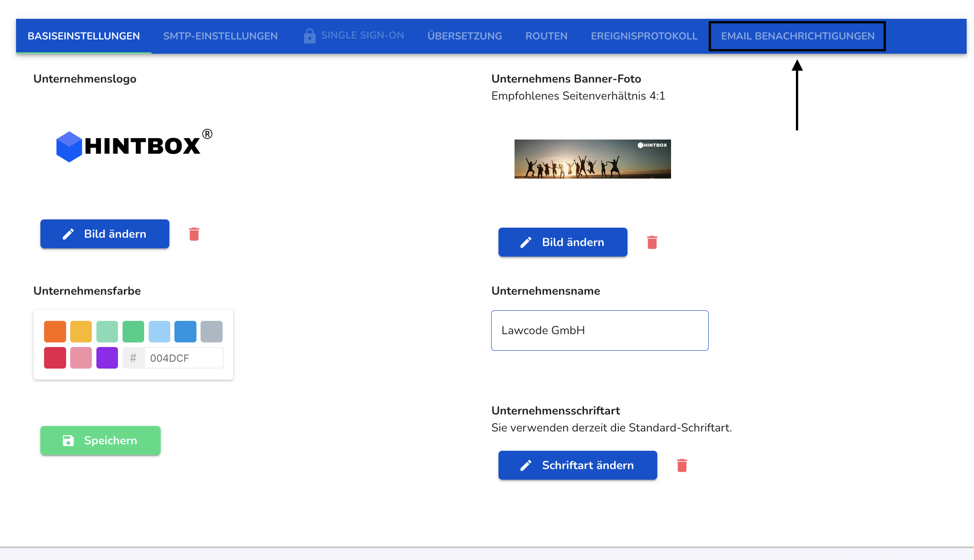The image size is (974, 560).
Task: Click the delete icon next to banner photo
Action: pos(652,242)
